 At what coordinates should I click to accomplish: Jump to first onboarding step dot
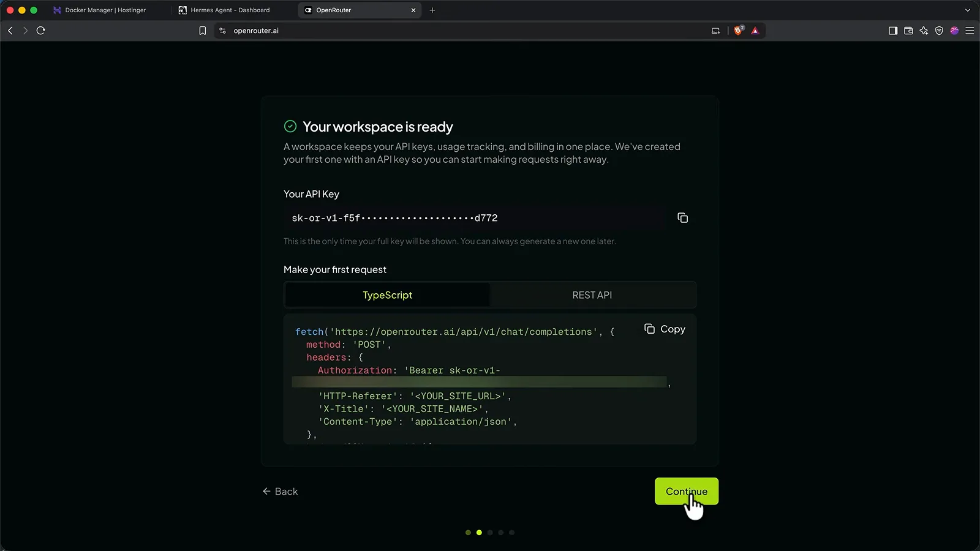point(468,533)
